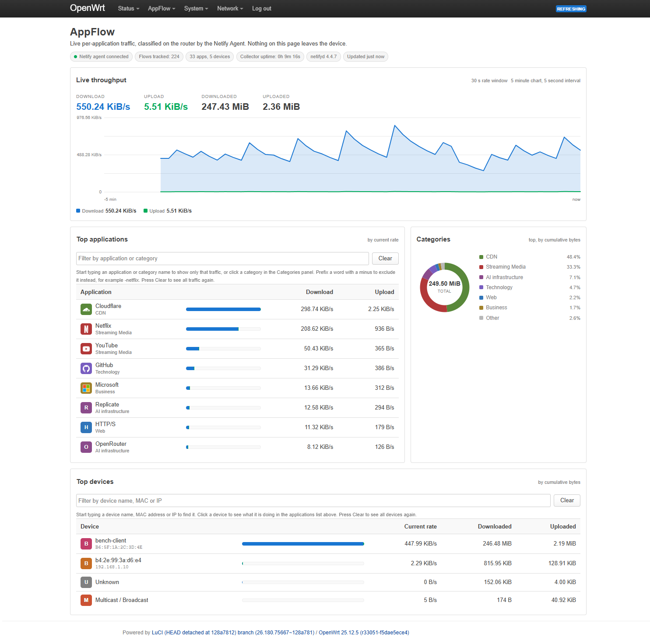The image size is (650, 644).
Task: Click Log out in the navbar
Action: 262,9
